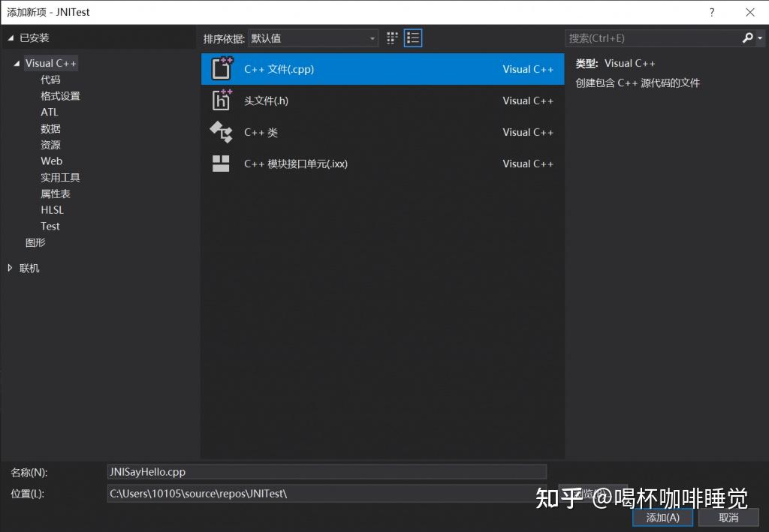Click the JNISayHello.cpp name input field

(x=327, y=471)
